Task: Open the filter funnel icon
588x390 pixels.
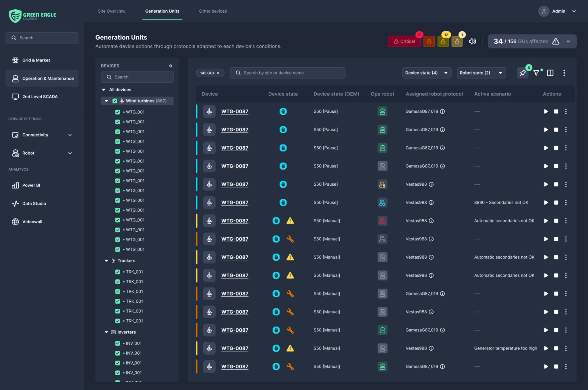Action: [536, 73]
